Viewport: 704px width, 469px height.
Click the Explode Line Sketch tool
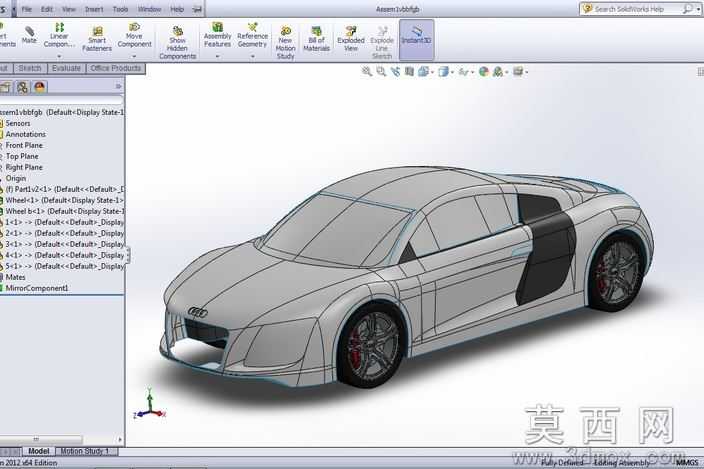point(382,42)
